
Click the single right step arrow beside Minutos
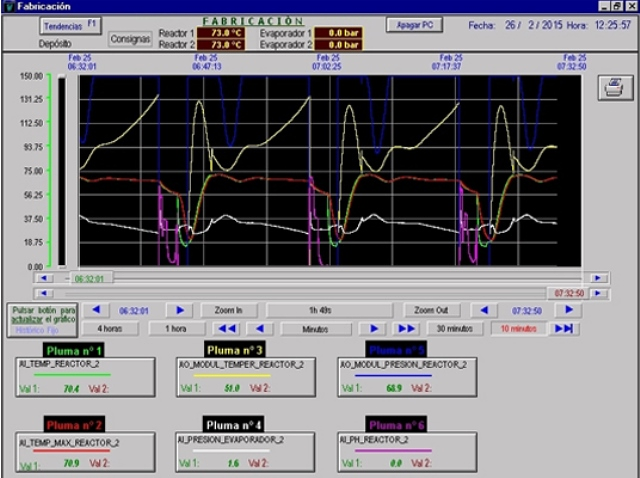coord(373,328)
